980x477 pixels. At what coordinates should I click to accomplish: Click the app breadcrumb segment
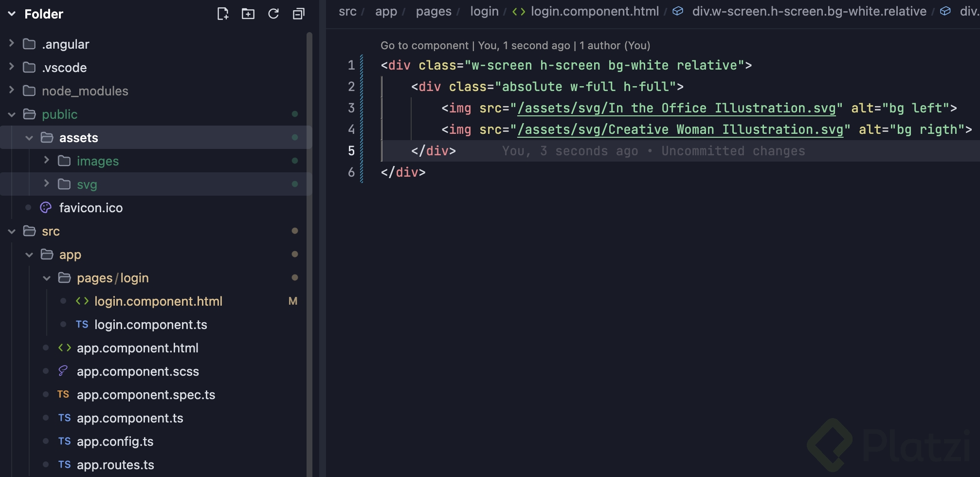[x=386, y=11]
